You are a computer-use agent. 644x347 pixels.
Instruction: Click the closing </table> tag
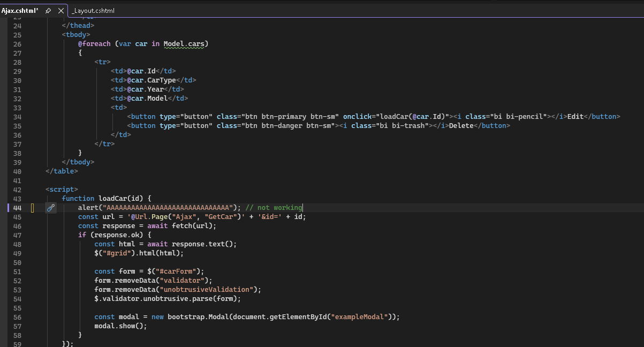click(x=62, y=171)
